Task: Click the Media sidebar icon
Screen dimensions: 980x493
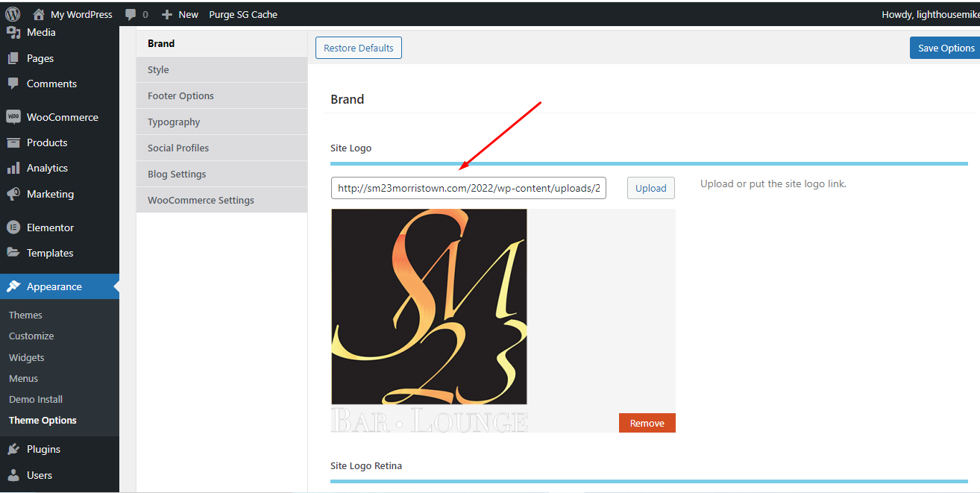Action: tap(13, 33)
